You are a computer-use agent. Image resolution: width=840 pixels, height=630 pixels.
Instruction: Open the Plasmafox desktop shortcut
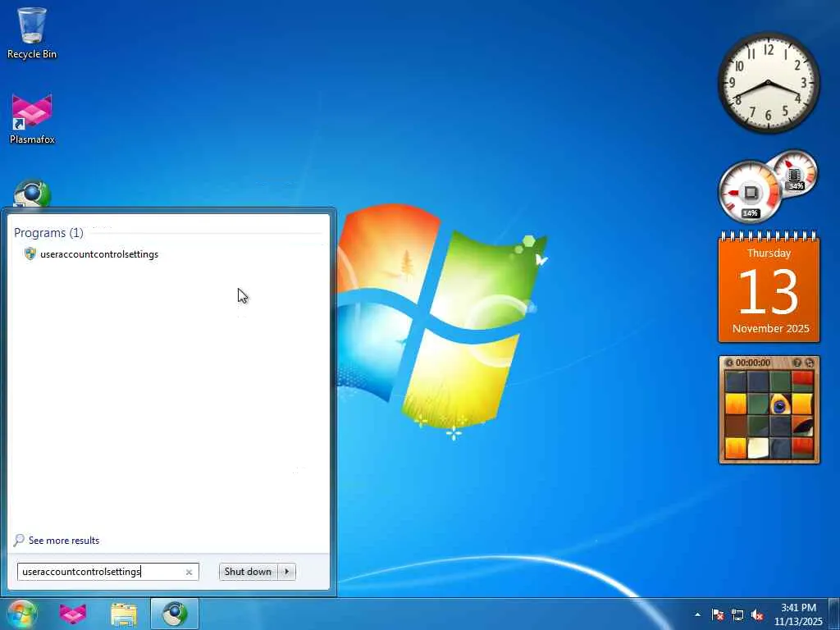32,119
